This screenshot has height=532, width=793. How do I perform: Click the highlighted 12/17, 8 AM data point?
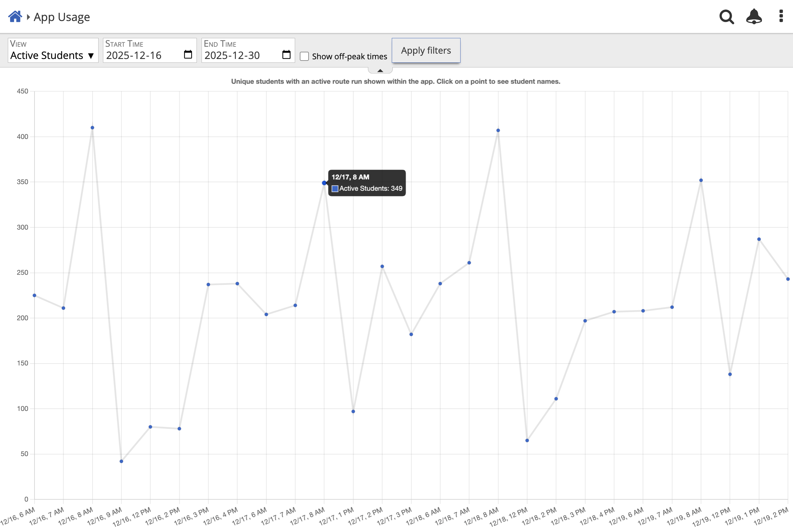pyautogui.click(x=324, y=183)
